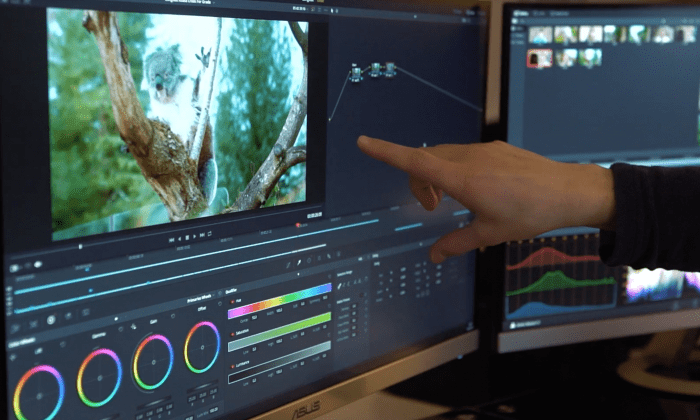Click the viewer scrubber playhead handle
Screen dimensions: 700x420
point(80,246)
